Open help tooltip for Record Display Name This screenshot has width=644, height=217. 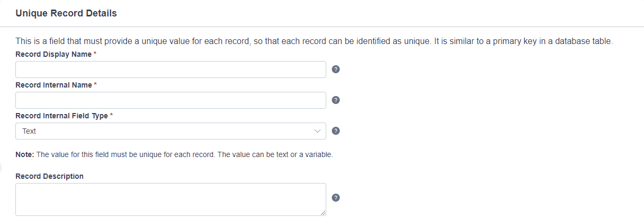click(335, 70)
